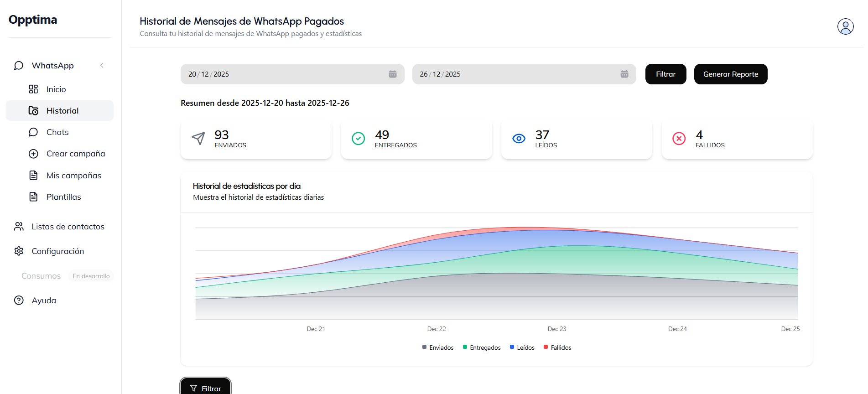
Task: Hide the Fallidos series via legend
Action: 557,347
